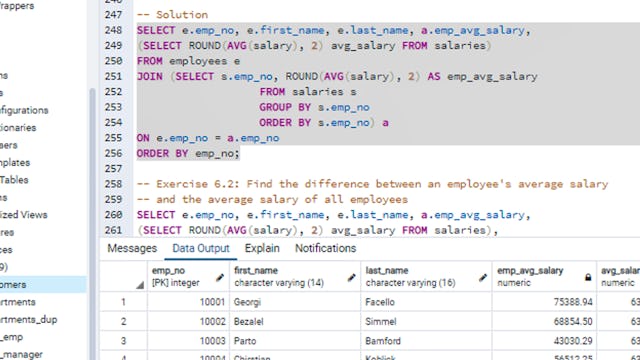The height and width of the screenshot is (360, 640).
Task: Select the 'ionaries' tree item
Action: [18, 128]
